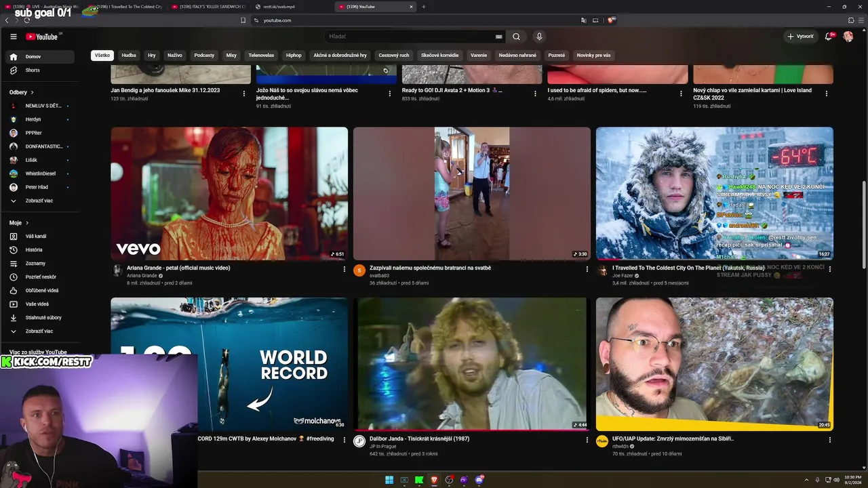868x488 pixels.
Task: Select the Skečové komédie filter chip
Action: tap(439, 56)
